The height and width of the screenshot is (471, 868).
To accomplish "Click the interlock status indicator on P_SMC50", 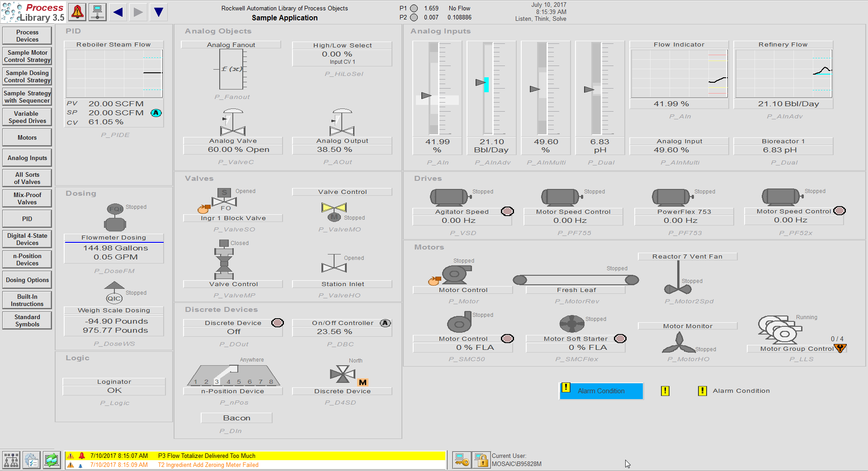I will click(507, 339).
